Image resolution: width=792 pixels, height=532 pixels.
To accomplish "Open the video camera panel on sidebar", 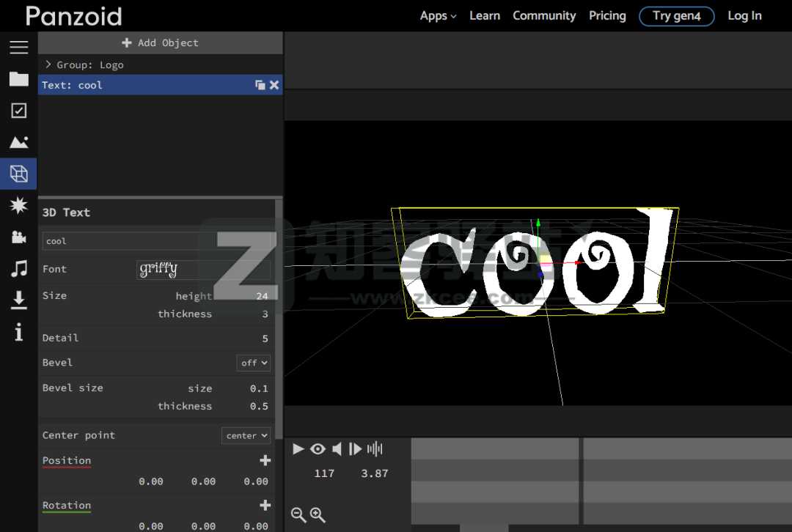I will point(18,237).
